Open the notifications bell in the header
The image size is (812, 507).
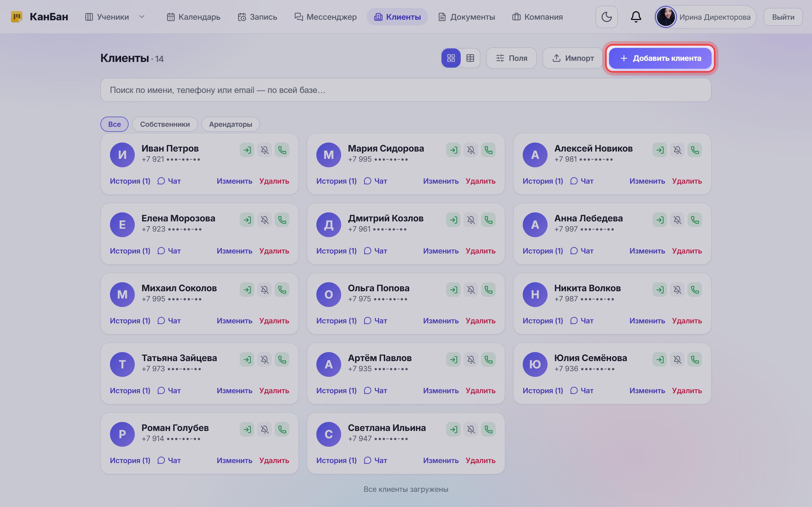pos(636,17)
